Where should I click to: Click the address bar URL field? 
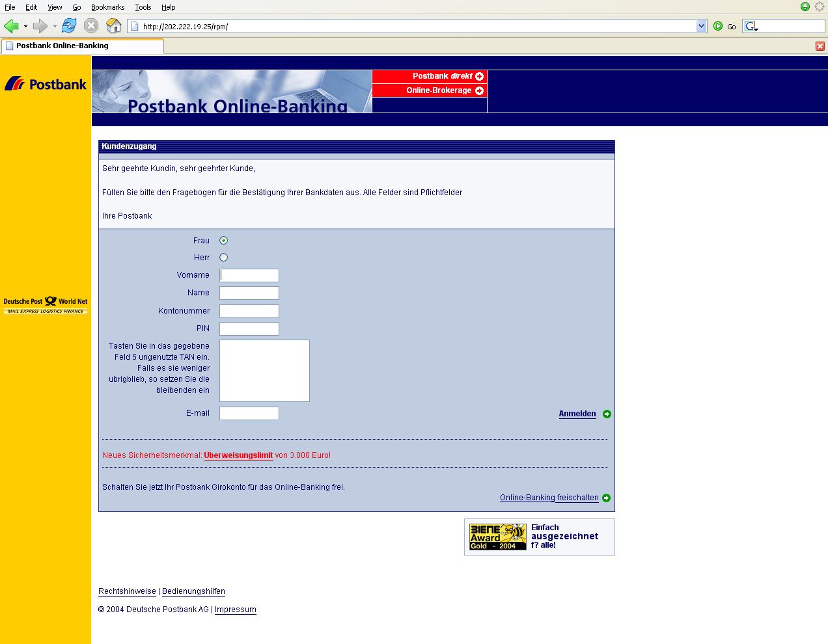[x=418, y=27]
